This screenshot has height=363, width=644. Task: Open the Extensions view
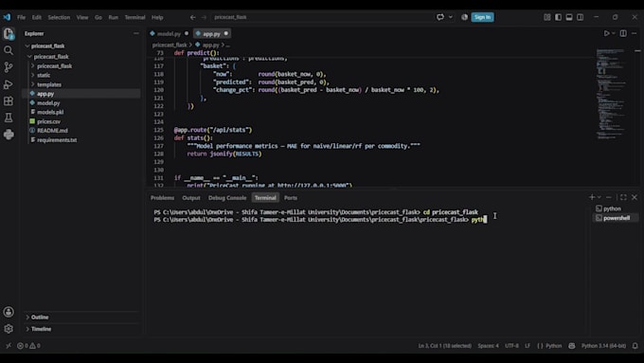9,101
